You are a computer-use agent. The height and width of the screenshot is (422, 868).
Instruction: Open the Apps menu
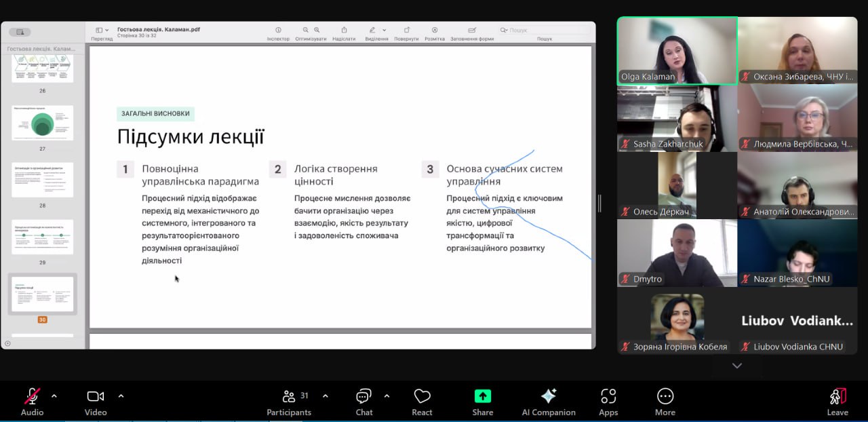tap(608, 402)
